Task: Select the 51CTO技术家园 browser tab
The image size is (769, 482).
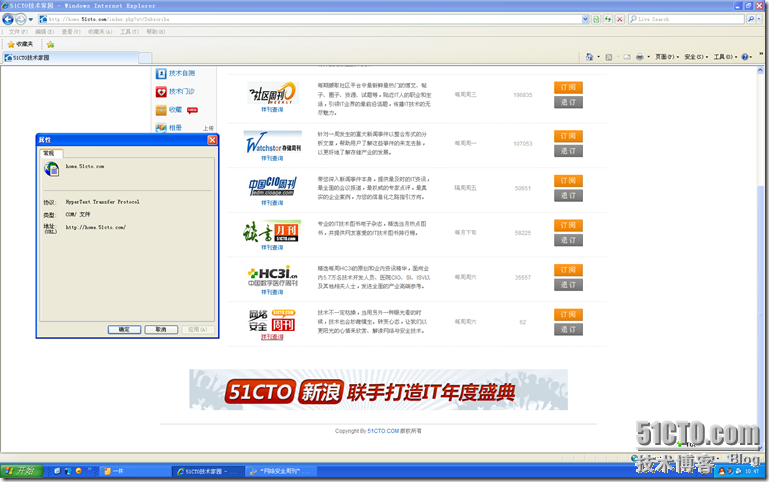Action: click(x=70, y=58)
